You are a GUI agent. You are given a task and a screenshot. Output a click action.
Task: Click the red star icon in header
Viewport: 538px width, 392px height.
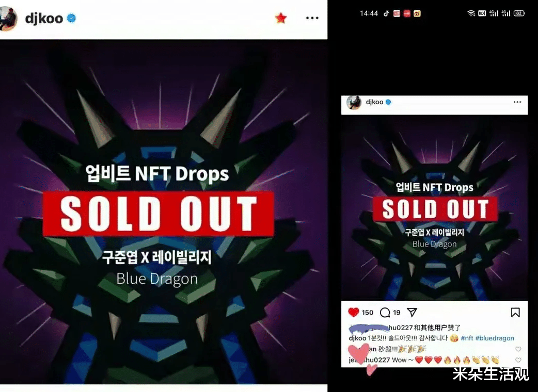click(x=281, y=18)
